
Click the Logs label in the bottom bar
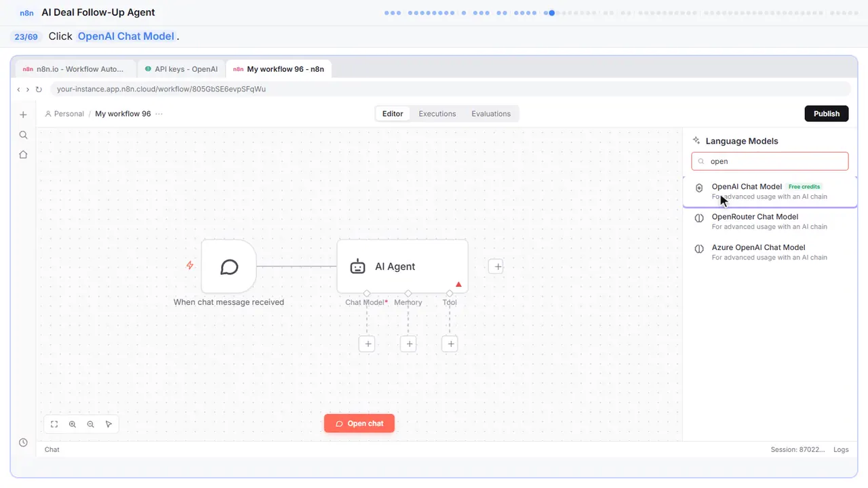pos(841,449)
